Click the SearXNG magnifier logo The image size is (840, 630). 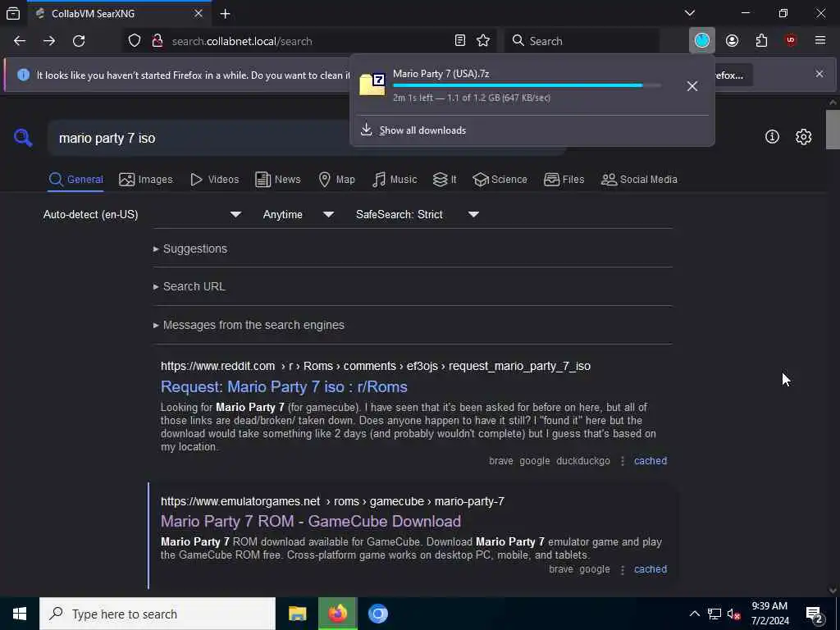[23, 138]
